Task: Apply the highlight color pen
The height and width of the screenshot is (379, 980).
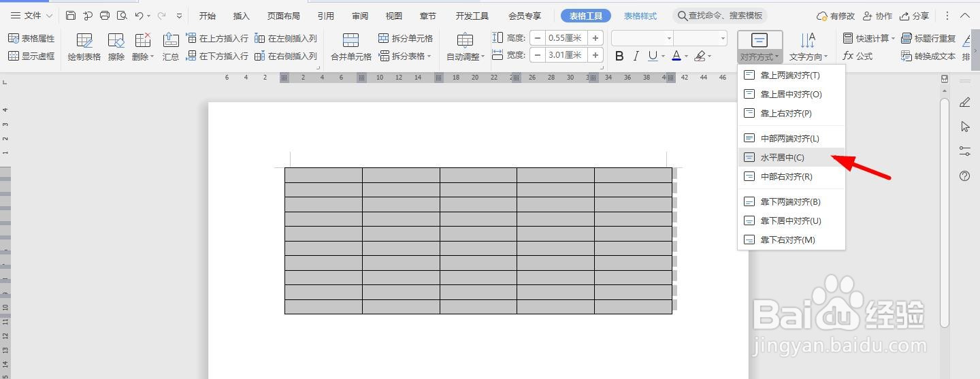Action: 700,56
